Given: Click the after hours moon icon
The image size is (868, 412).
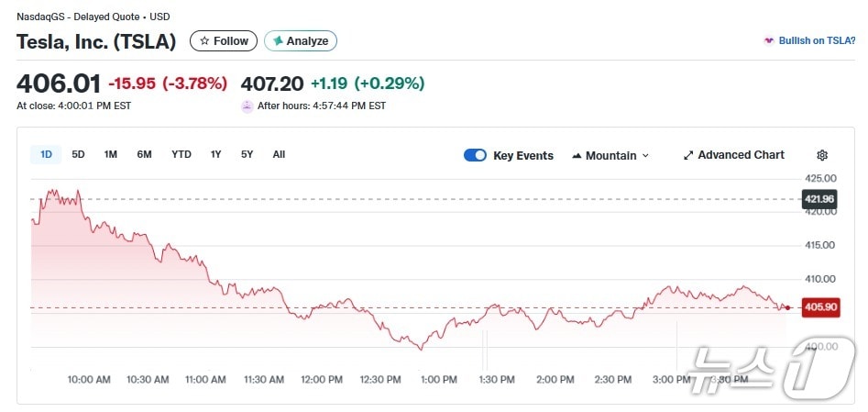Looking at the screenshot, I should coord(247,106).
